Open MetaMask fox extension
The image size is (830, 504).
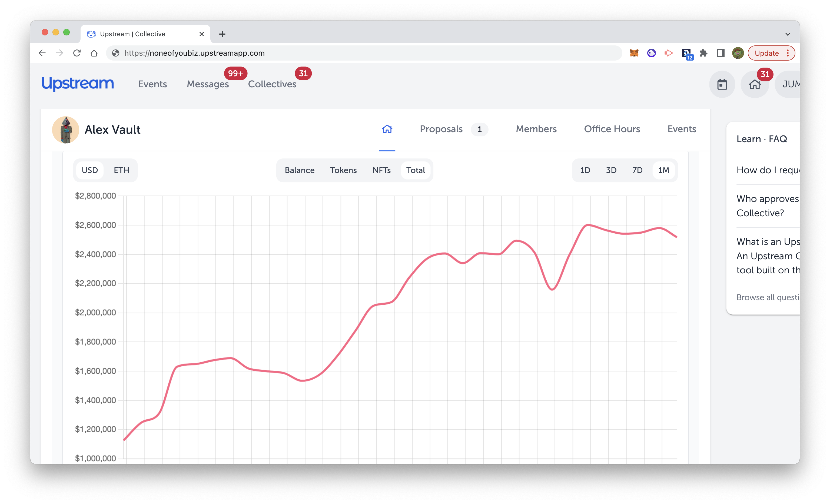pos(634,53)
